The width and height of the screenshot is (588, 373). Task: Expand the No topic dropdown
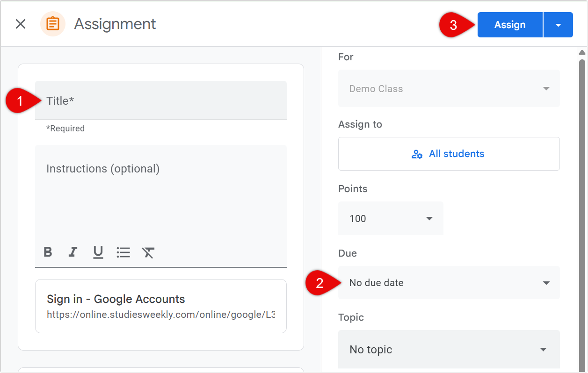coord(448,349)
